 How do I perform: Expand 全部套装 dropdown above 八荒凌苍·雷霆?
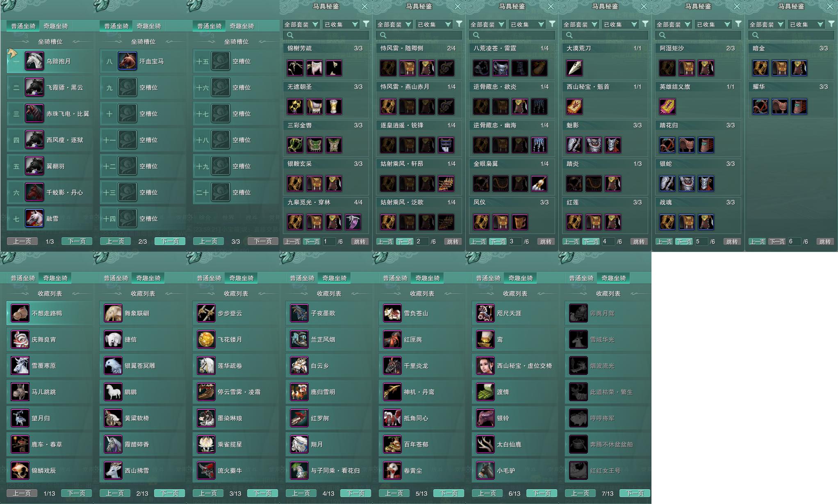pyautogui.click(x=487, y=25)
